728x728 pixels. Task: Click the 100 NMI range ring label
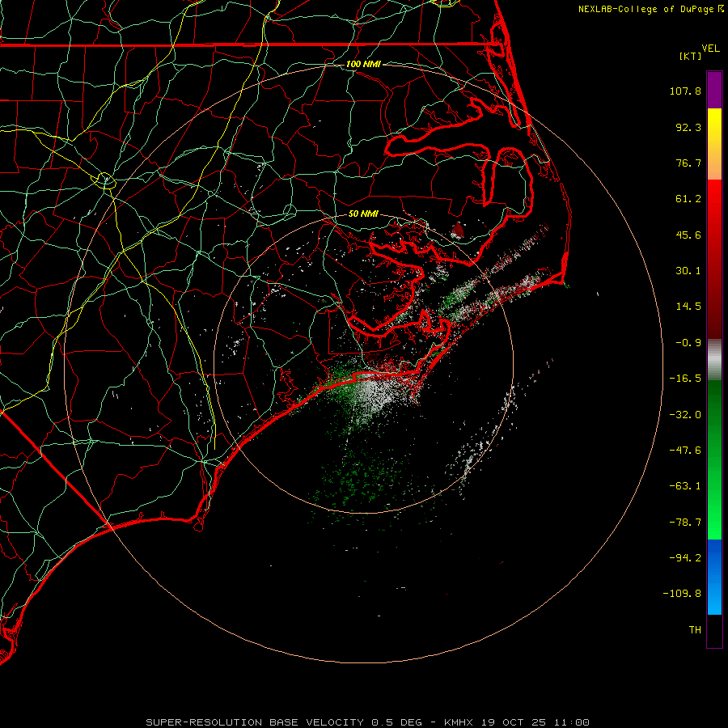[363, 64]
